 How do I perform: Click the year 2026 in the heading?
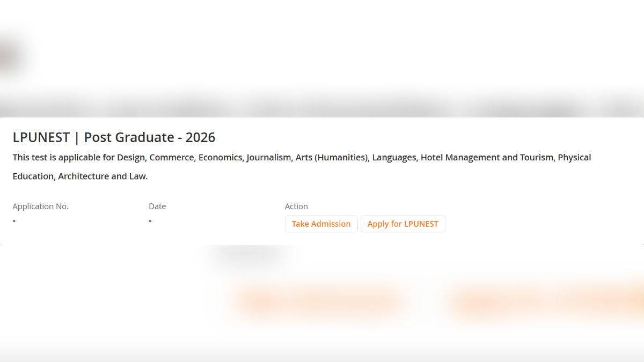200,137
